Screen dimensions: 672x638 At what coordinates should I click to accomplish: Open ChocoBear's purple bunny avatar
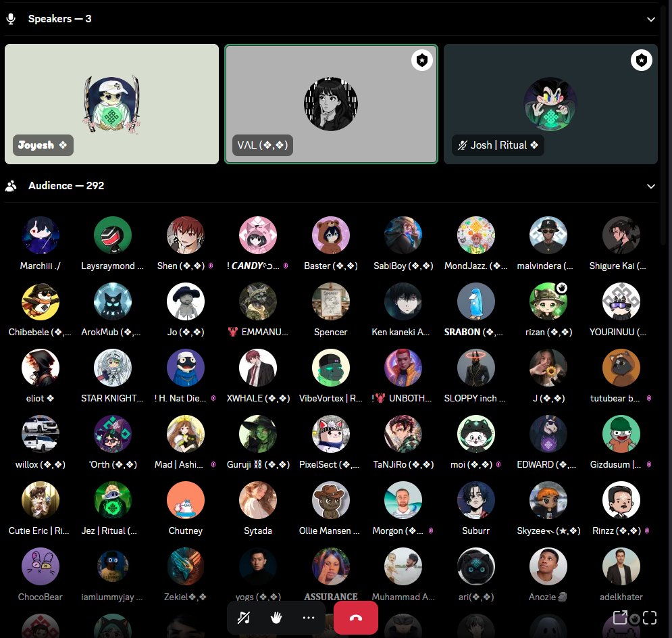pyautogui.click(x=41, y=566)
